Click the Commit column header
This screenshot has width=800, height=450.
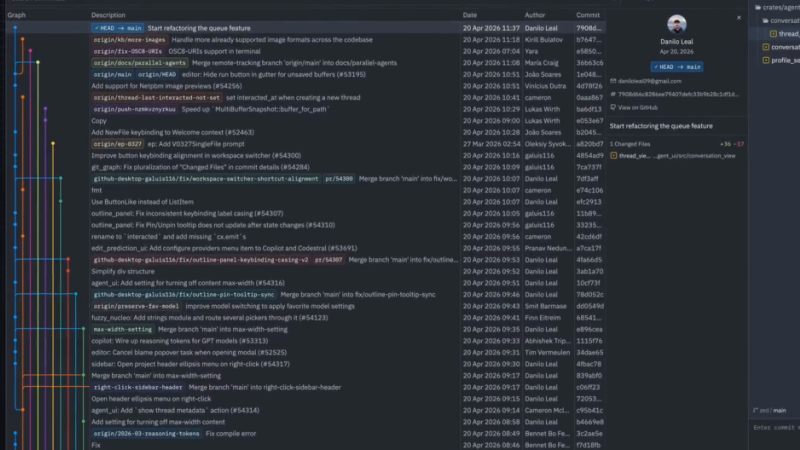(588, 15)
